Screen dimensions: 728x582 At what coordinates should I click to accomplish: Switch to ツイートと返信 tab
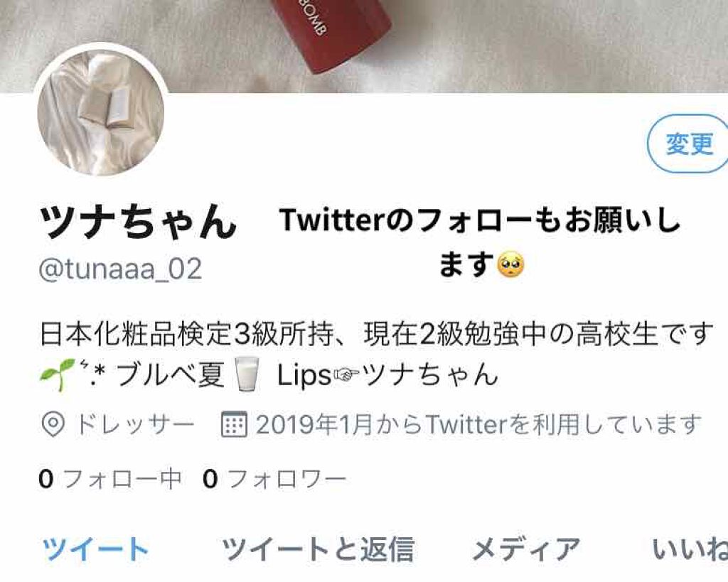tap(318, 549)
